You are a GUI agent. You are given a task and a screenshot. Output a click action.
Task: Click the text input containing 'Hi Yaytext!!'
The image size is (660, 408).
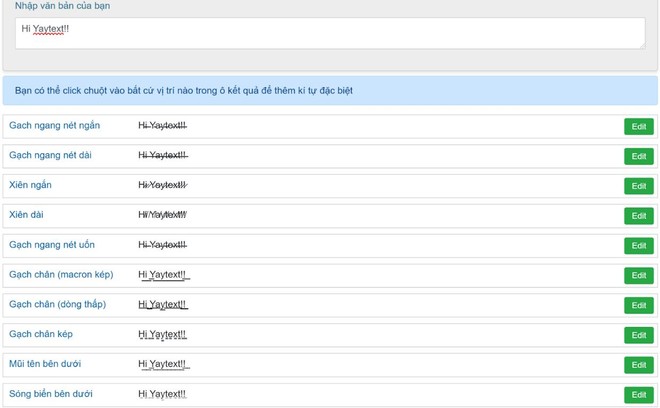pyautogui.click(x=330, y=33)
